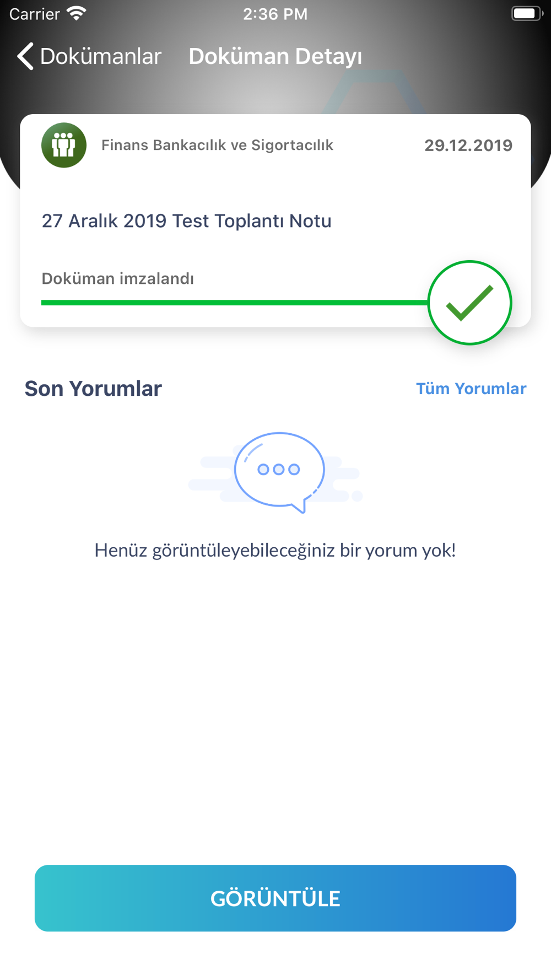Click the green people group icon

(x=64, y=145)
